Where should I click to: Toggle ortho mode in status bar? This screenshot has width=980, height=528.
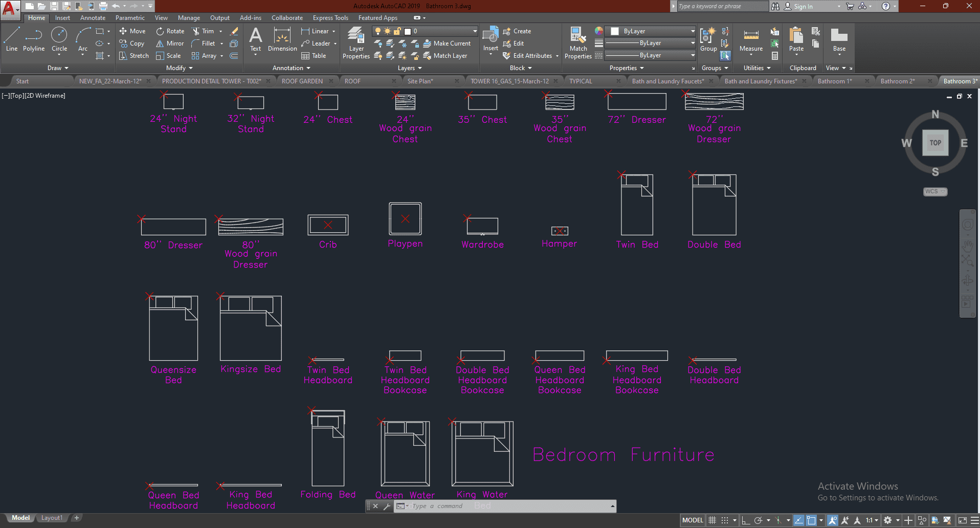[x=746, y=520]
